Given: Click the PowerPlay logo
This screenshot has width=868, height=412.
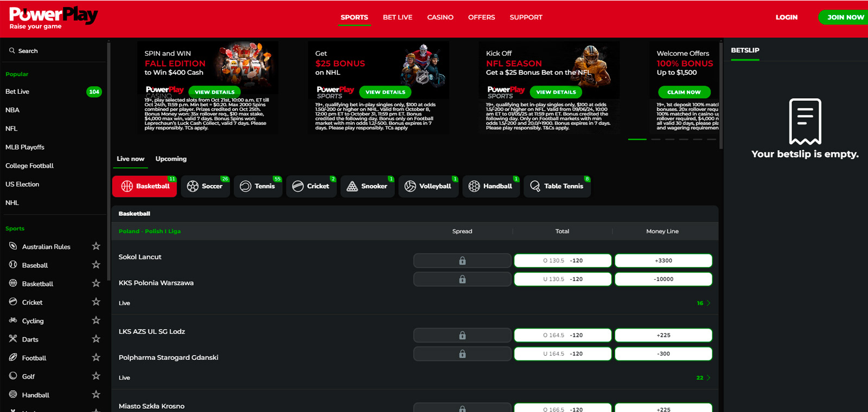Looking at the screenshot, I should [x=53, y=18].
